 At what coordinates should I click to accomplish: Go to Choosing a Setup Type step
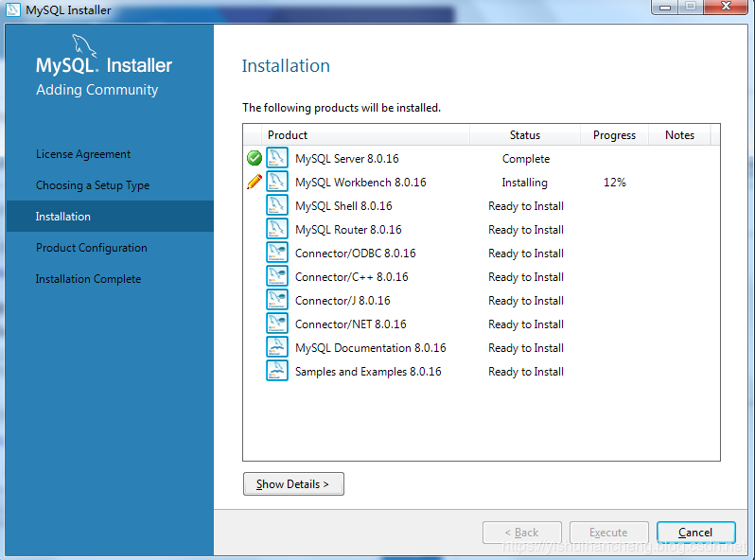click(x=93, y=185)
